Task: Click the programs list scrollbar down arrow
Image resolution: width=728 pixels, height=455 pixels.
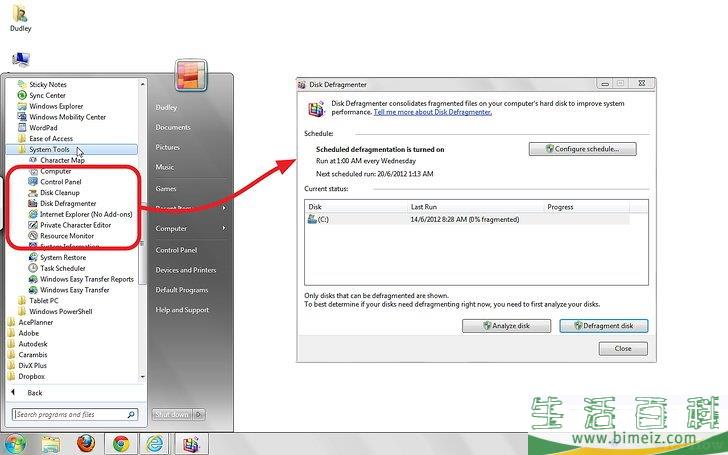Action: (143, 377)
